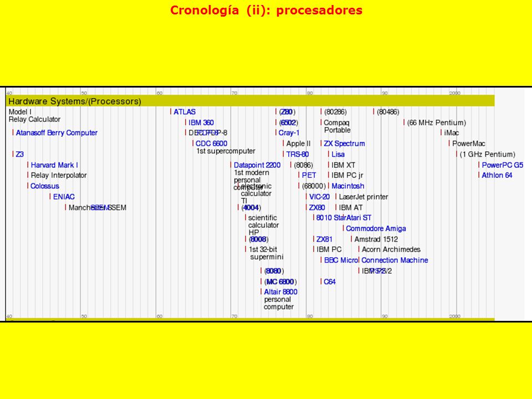Select the 4004 processor link
Viewport: 532px width, 399px height.
251,207
